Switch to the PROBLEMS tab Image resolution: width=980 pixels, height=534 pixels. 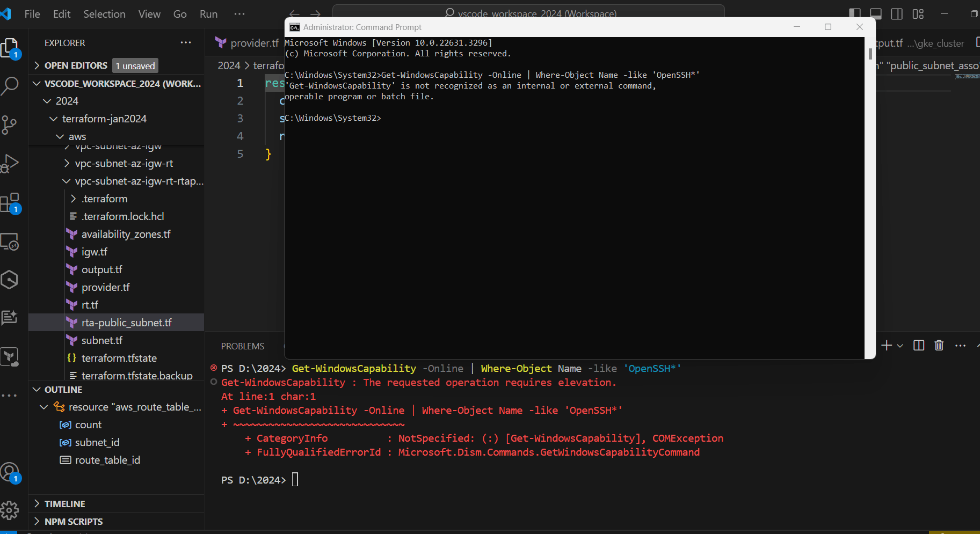[x=243, y=346]
